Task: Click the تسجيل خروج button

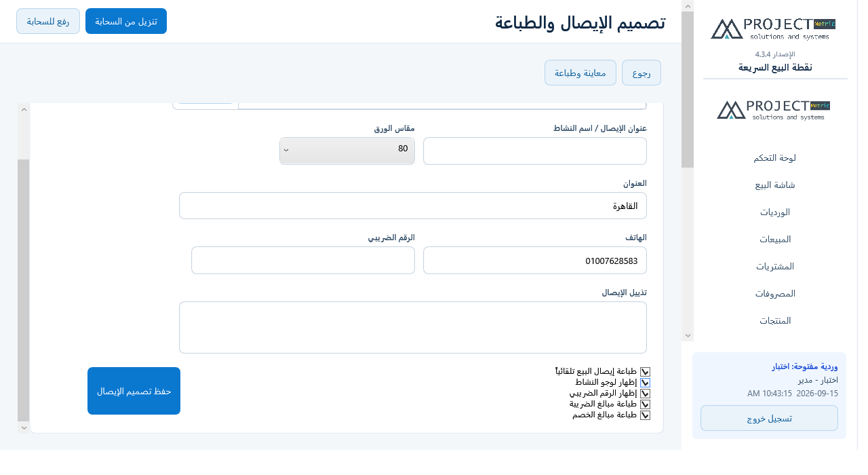Action: (769, 418)
